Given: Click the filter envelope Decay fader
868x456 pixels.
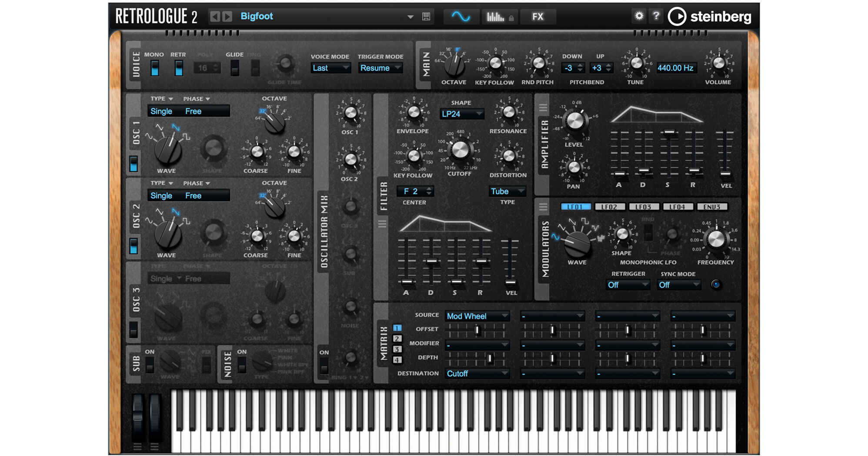Looking at the screenshot, I should (431, 261).
